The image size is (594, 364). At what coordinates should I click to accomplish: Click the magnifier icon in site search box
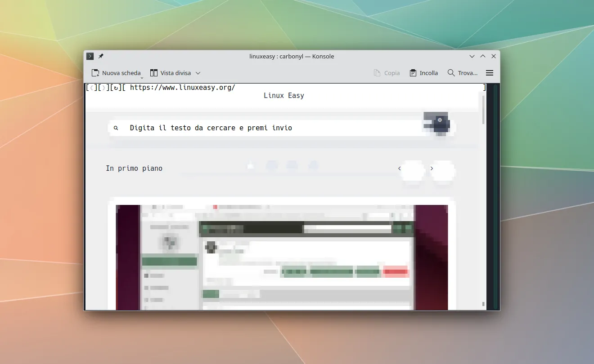pos(116,128)
